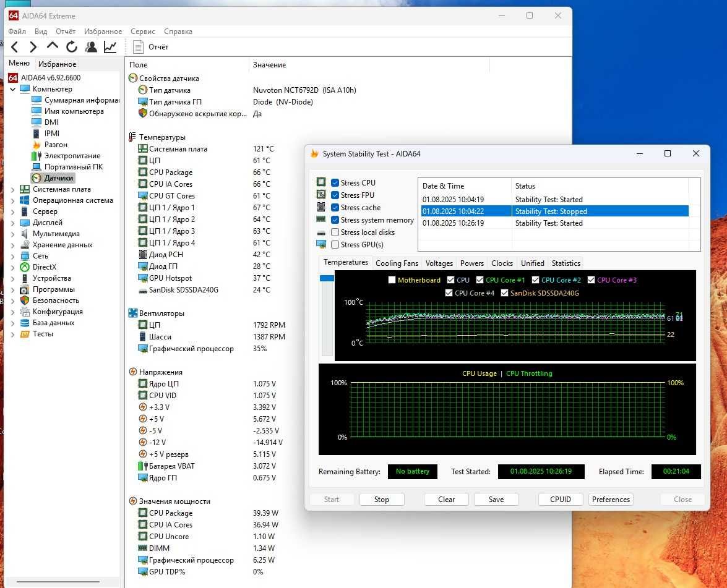Toggle the CPU Core #1 graph checkbox
Screen dimensions: 727x588
(x=480, y=280)
